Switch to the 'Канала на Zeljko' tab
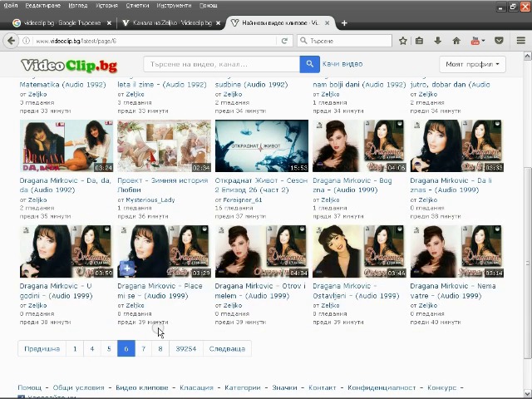The width and height of the screenshot is (532, 399). point(169,22)
